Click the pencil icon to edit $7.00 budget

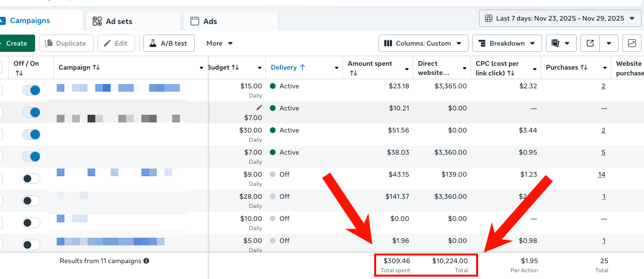[259, 108]
